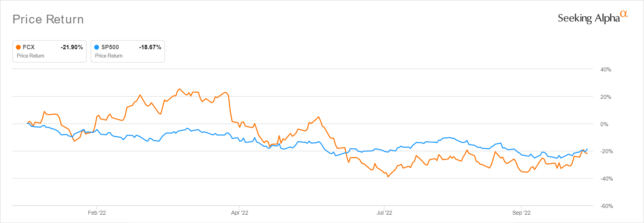Click the -40% y-axis label
644x223 pixels.
click(x=606, y=179)
